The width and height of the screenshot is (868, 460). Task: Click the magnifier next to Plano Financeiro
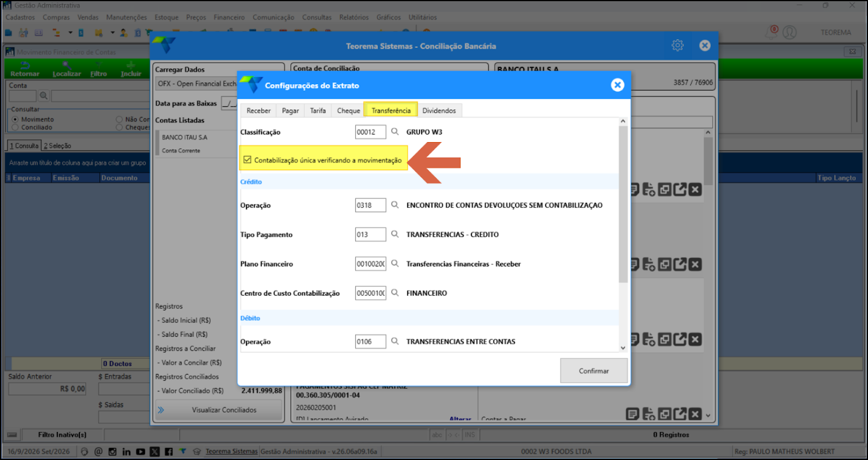(x=395, y=264)
